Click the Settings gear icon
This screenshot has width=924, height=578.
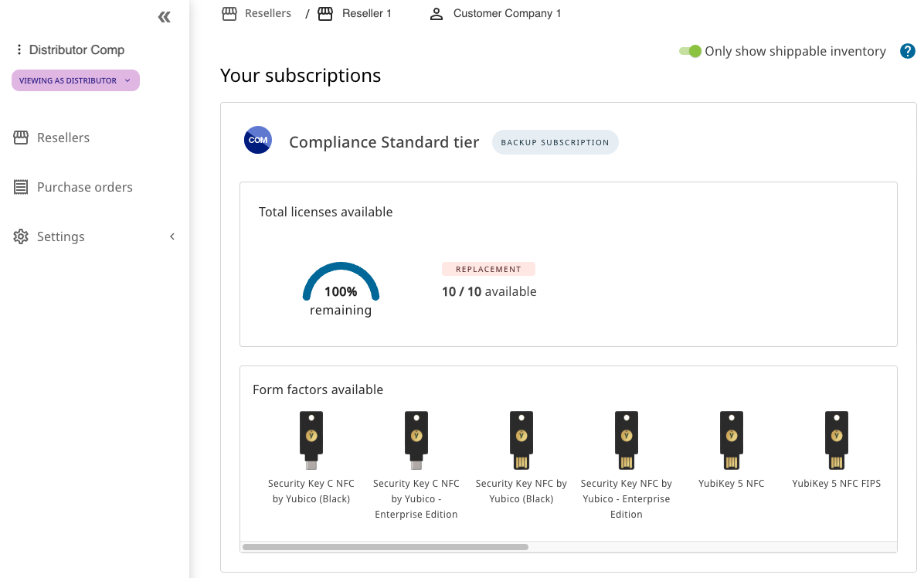(21, 236)
